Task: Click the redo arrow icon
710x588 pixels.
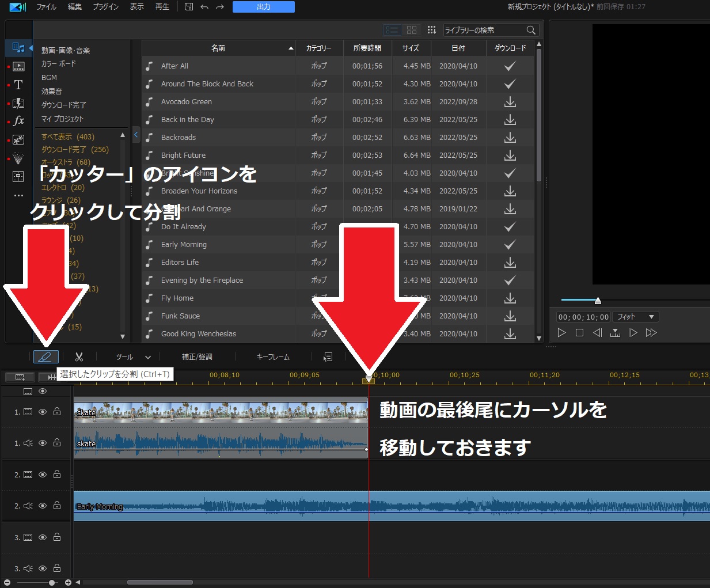Action: (220, 7)
